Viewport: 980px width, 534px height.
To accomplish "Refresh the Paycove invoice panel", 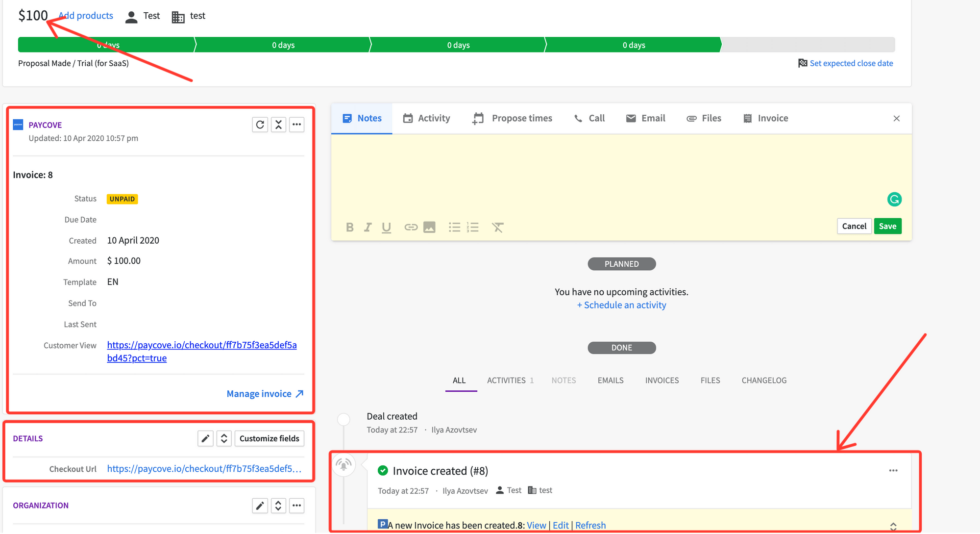I will (260, 125).
